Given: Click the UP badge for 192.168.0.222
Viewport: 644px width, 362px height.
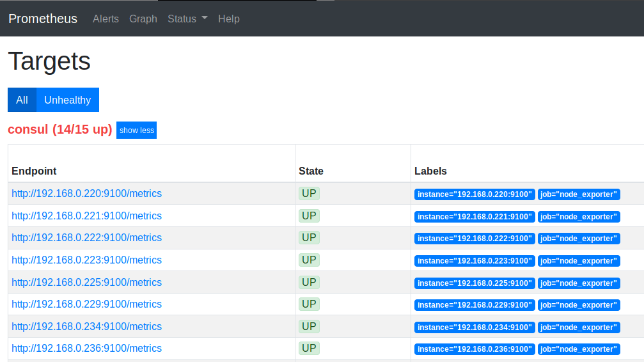Looking at the screenshot, I should [x=309, y=237].
